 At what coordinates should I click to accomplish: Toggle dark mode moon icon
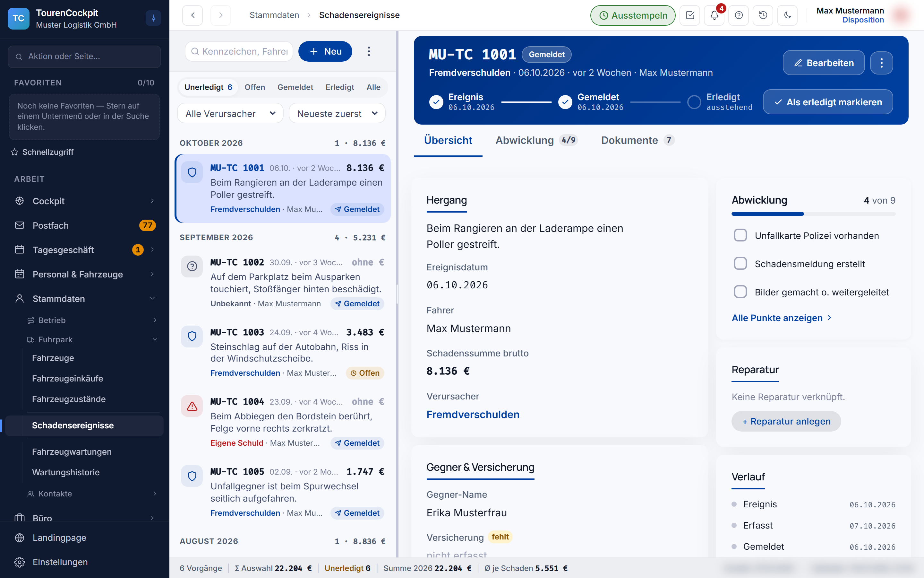point(787,15)
